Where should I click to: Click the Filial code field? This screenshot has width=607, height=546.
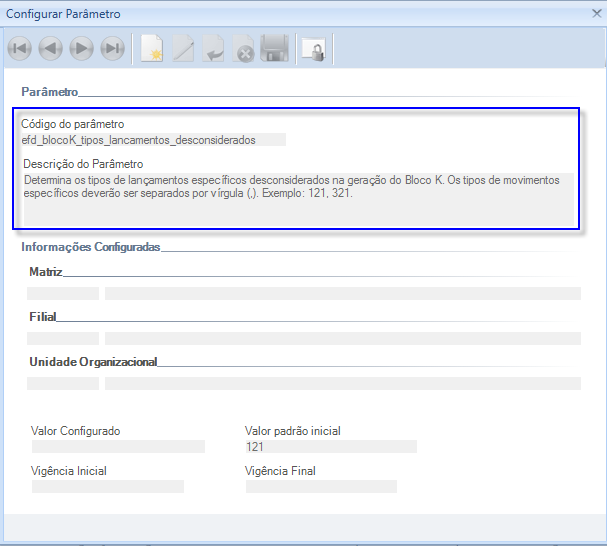63,339
